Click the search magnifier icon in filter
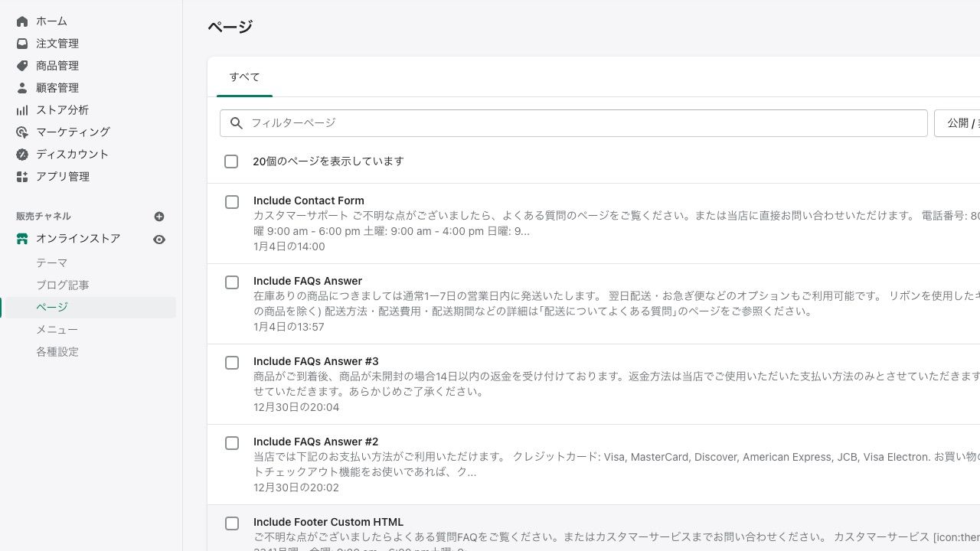 pos(237,123)
